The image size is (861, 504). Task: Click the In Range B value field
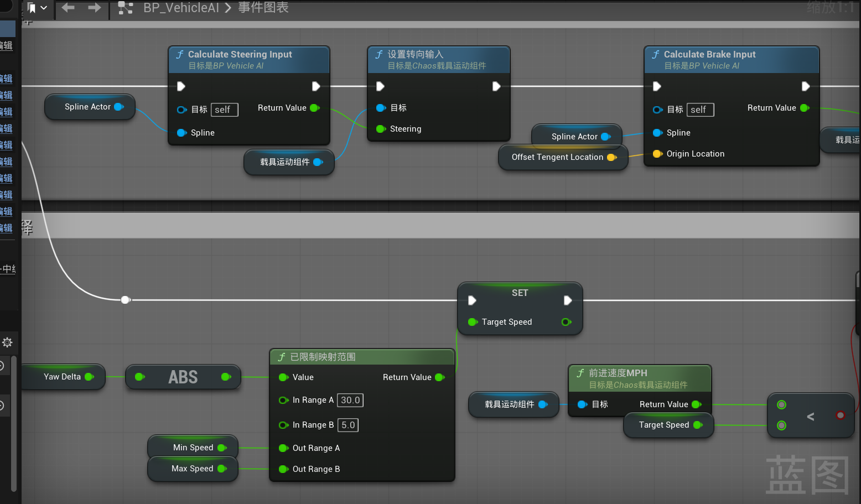click(348, 425)
